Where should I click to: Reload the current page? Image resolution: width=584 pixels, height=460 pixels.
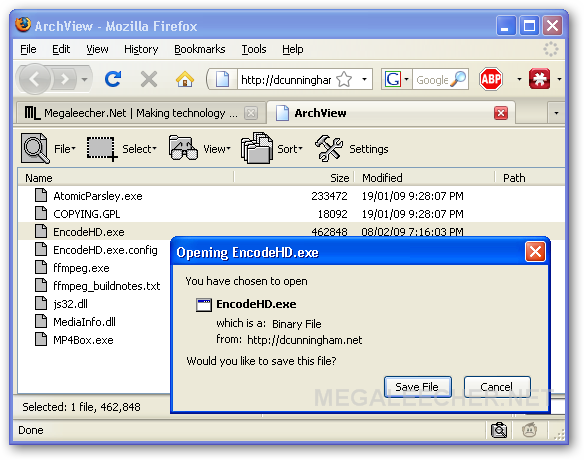point(113,79)
